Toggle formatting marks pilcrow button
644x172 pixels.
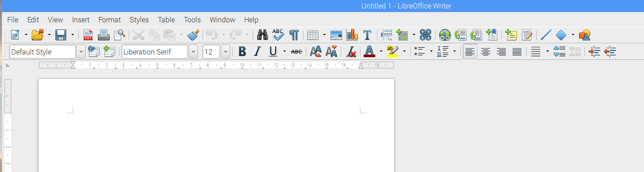pos(294,35)
